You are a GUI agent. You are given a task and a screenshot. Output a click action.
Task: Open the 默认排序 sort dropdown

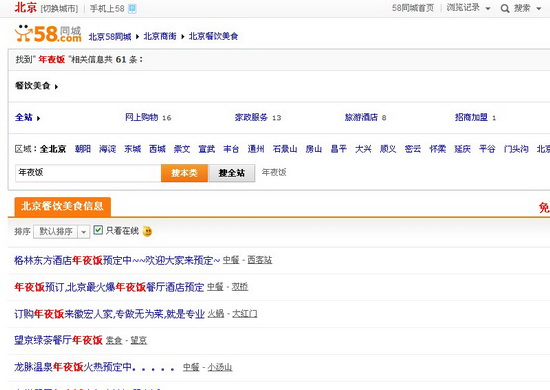tap(61, 232)
